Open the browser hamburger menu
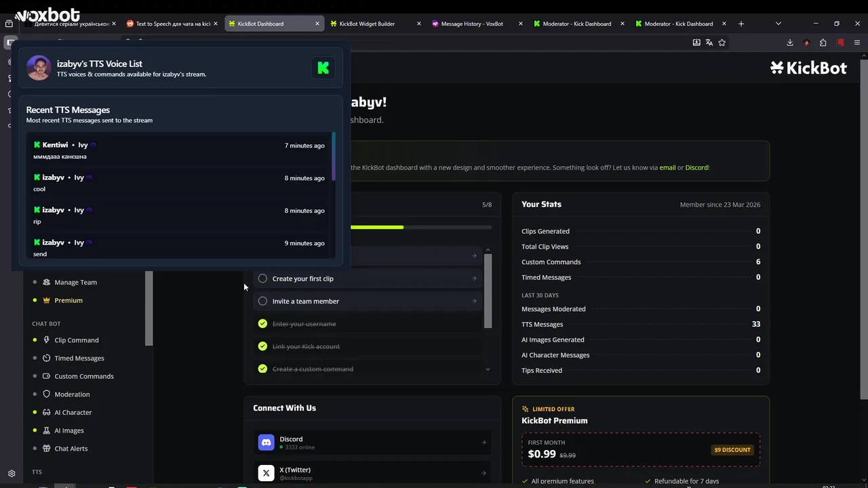Viewport: 868px width, 488px height. [x=857, y=42]
